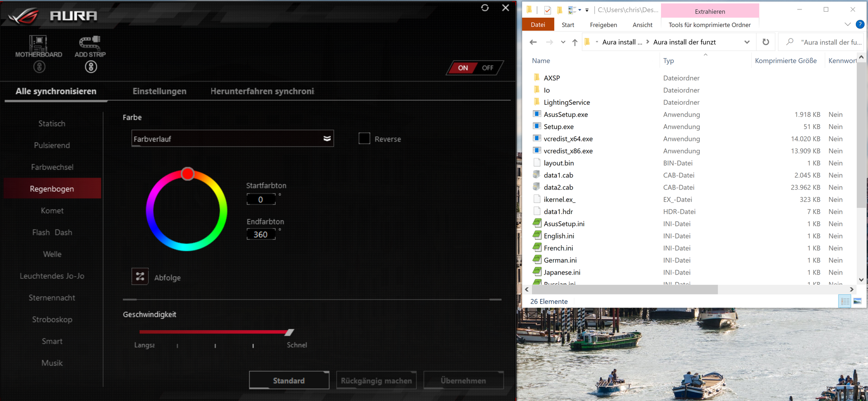Switch Aura lighting ON

(463, 68)
